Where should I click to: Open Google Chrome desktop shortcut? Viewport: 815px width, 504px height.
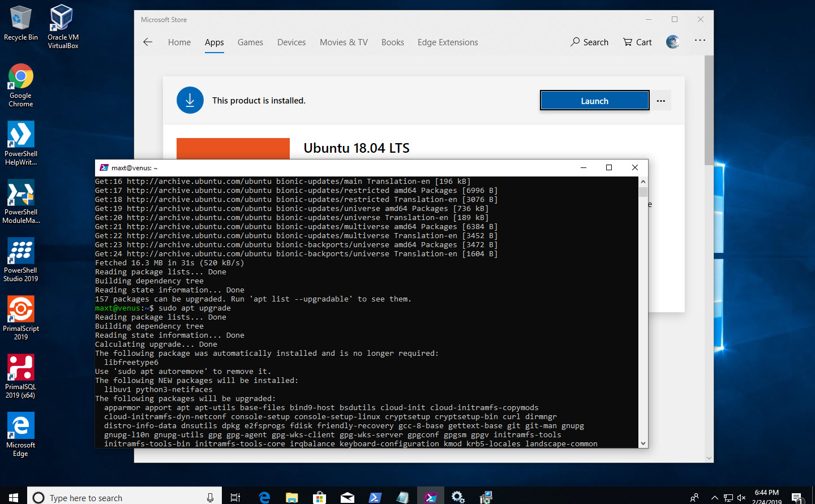[x=21, y=85]
